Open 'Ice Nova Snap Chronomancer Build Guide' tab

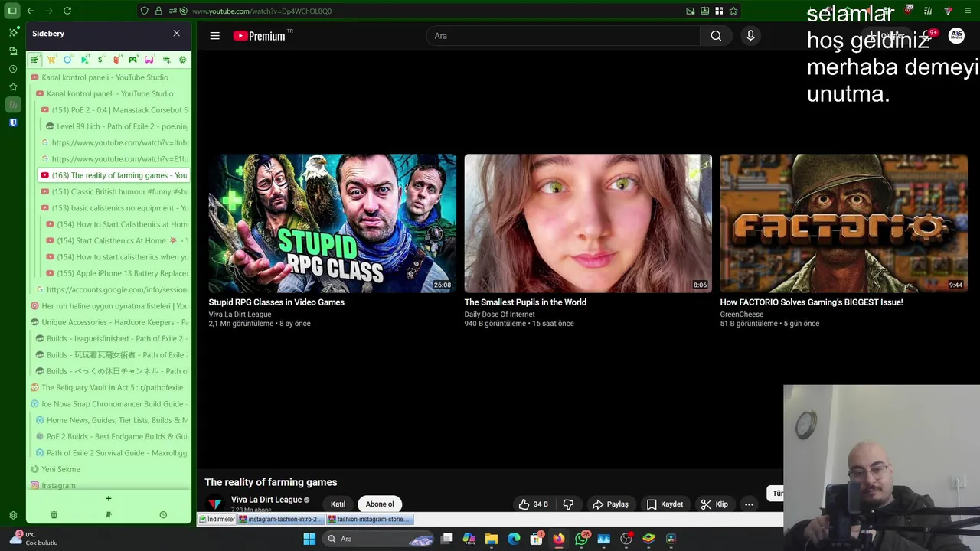point(109,404)
